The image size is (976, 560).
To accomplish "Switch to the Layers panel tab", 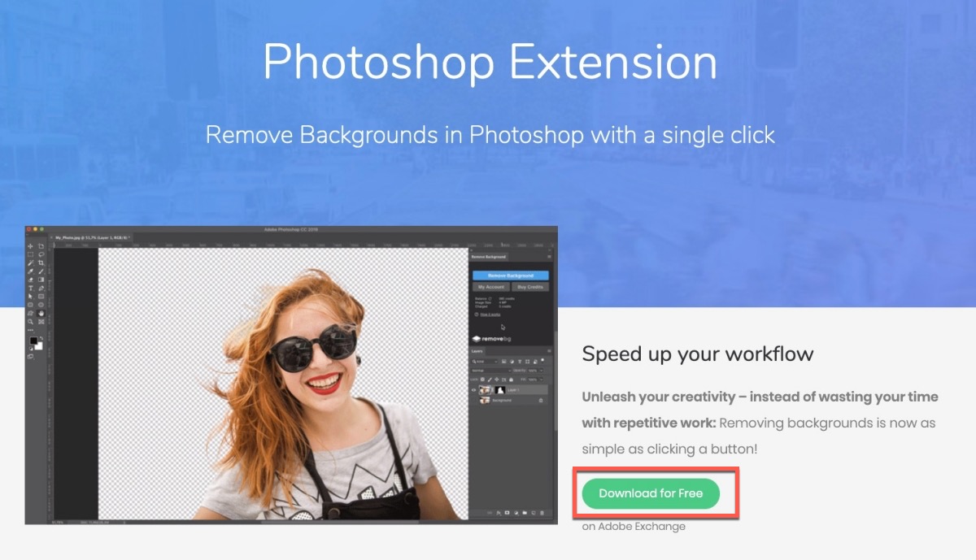I will coord(477,351).
